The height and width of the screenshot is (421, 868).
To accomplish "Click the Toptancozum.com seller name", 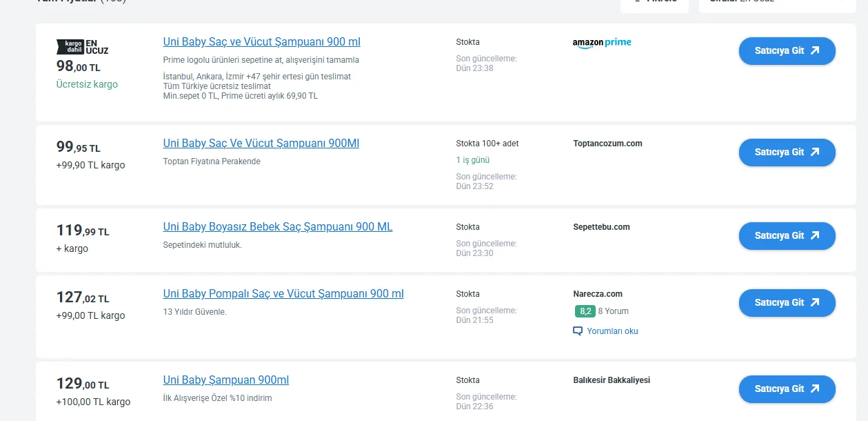I will (607, 144).
